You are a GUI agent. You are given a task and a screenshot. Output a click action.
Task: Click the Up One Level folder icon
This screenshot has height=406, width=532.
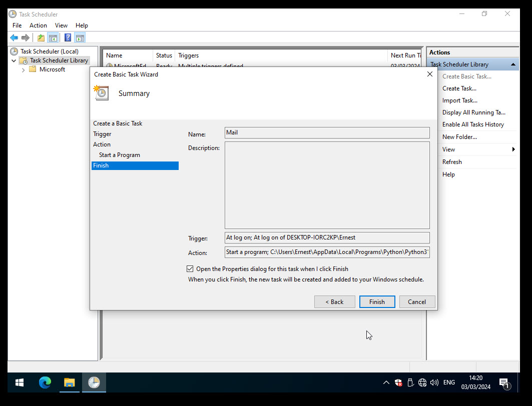point(41,37)
